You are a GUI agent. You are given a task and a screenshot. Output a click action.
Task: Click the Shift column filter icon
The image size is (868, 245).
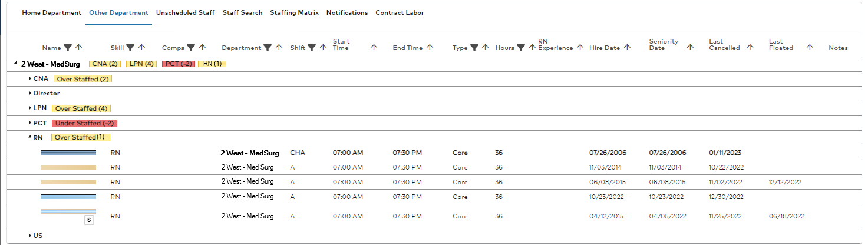(x=312, y=48)
